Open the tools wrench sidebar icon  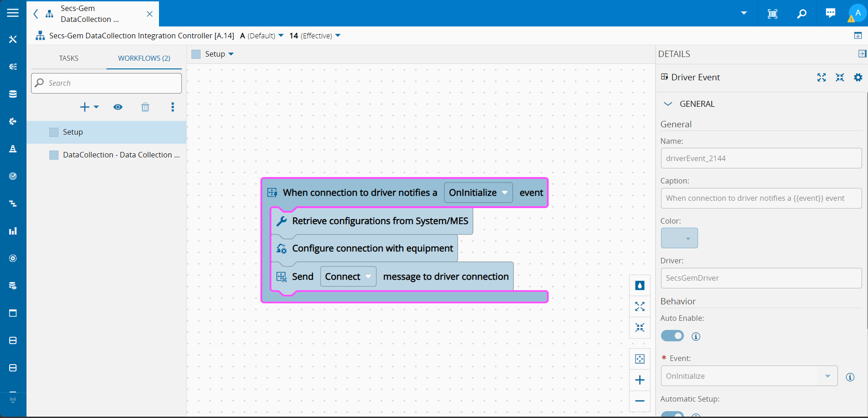click(13, 39)
